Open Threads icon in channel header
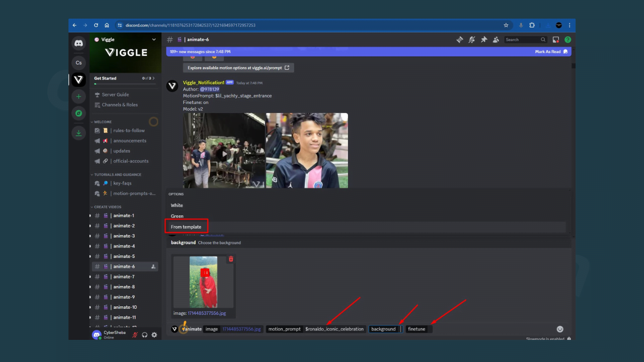The image size is (644, 362). click(459, 40)
